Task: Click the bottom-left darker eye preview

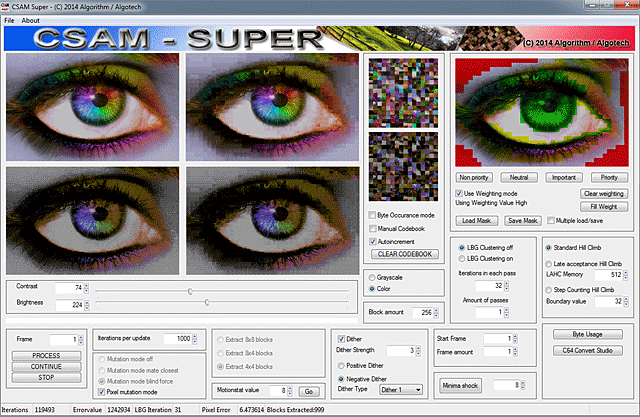Action: click(93, 221)
